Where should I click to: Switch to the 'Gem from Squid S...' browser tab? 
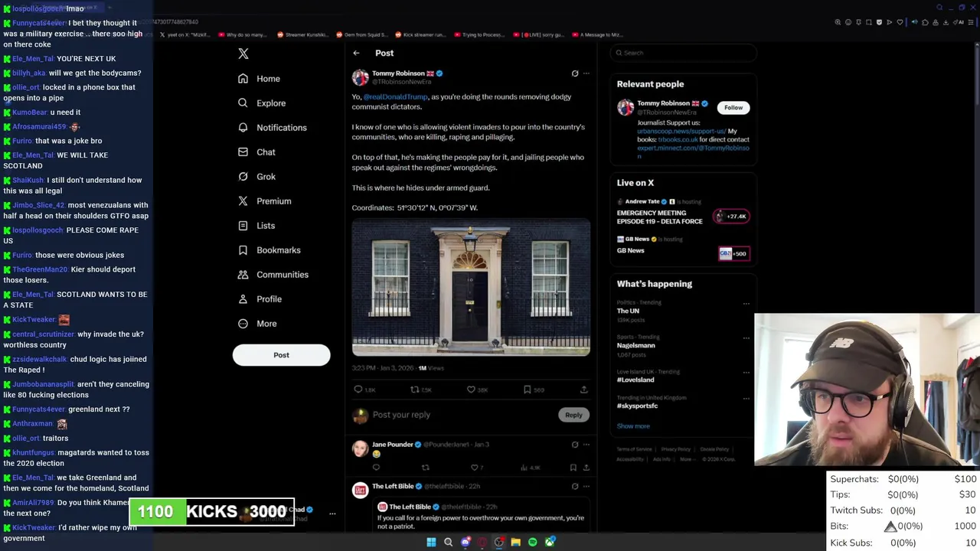361,34
